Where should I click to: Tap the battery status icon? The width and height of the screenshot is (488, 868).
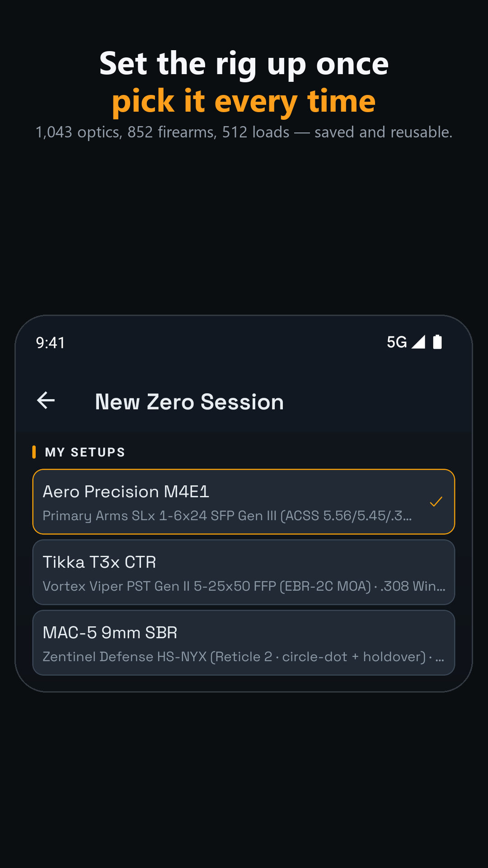(x=437, y=342)
